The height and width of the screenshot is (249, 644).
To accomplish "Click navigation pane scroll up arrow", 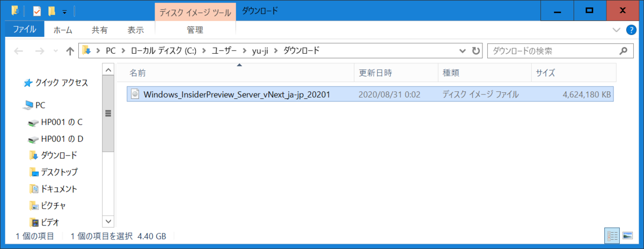I will pos(108,70).
